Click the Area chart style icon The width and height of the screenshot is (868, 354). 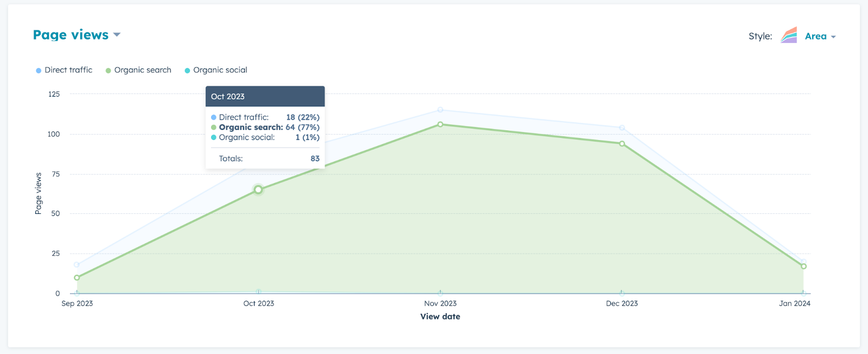(788, 36)
